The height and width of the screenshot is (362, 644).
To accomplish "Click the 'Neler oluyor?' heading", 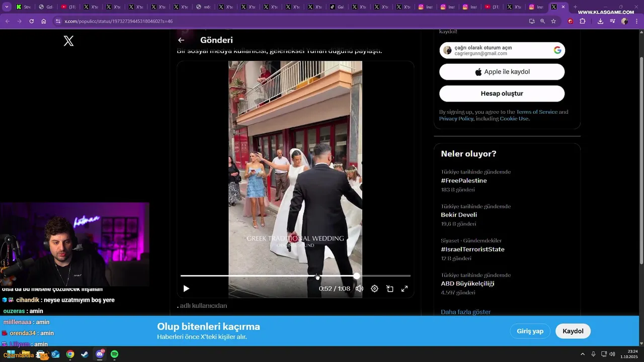I will tap(468, 154).
